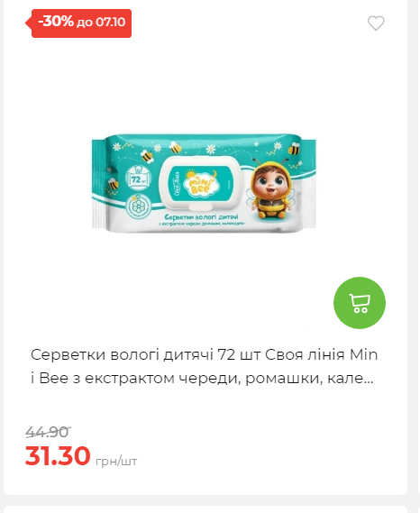Click the Mini Bee logo on the package lid
Viewport: 420px width, 513px height.
coord(200,184)
